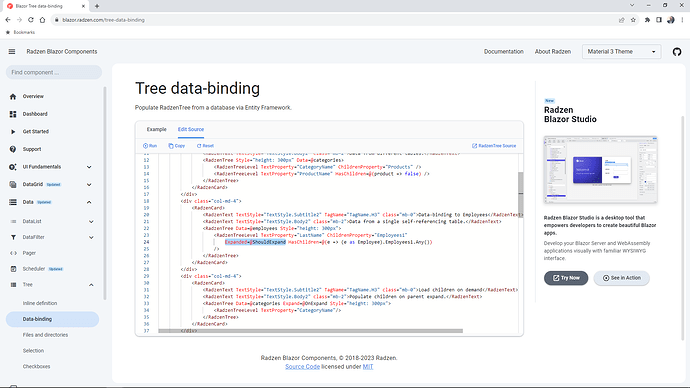Click Find component search field
This screenshot has height=388, width=690.
point(54,72)
